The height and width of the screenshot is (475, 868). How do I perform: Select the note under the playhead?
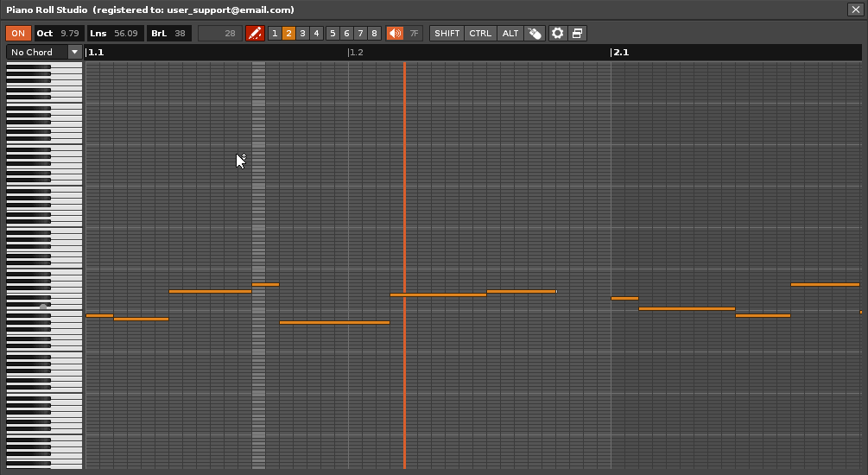click(x=438, y=295)
